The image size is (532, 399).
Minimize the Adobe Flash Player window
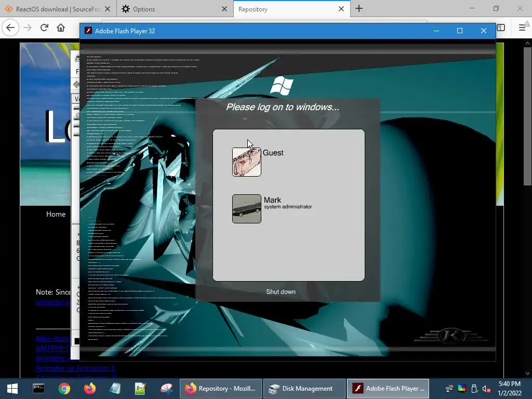click(x=436, y=31)
